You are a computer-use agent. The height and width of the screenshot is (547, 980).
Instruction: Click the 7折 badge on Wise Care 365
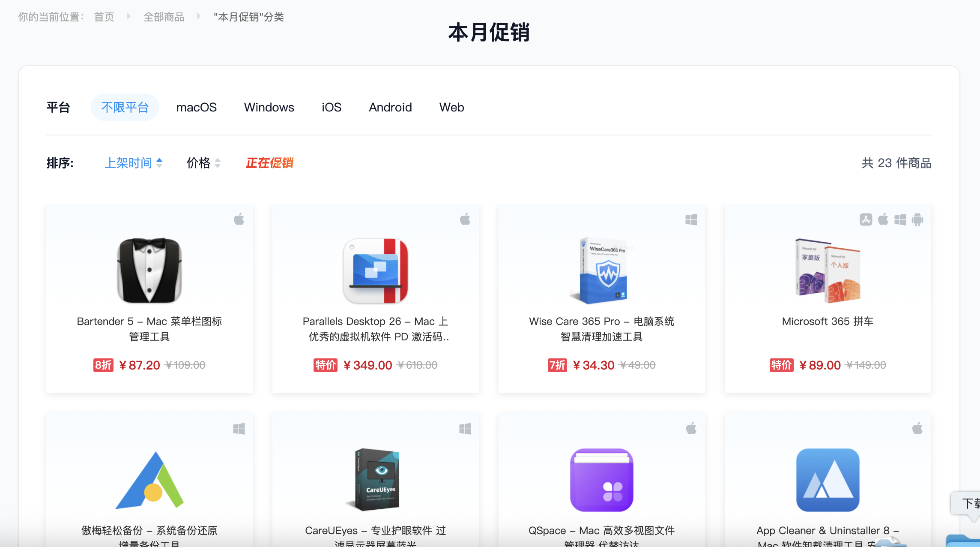[557, 365]
